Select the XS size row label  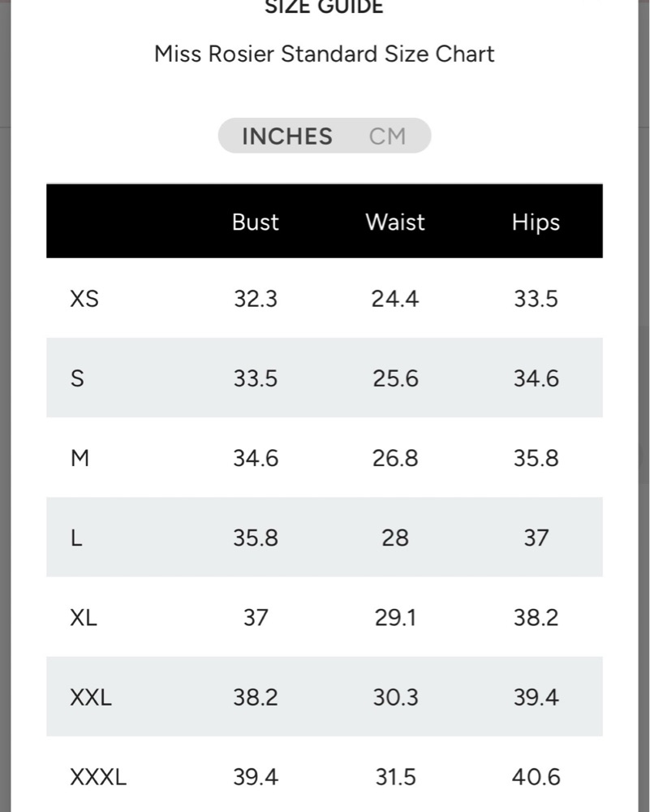(84, 299)
